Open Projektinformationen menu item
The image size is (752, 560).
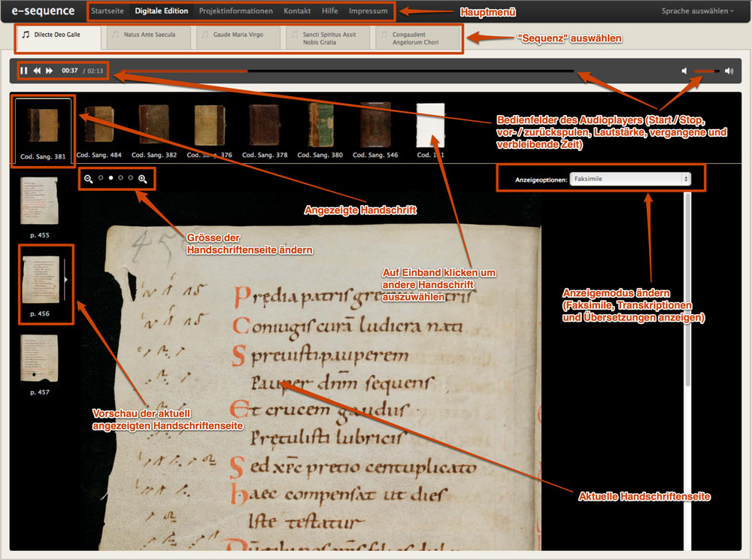pyautogui.click(x=236, y=11)
